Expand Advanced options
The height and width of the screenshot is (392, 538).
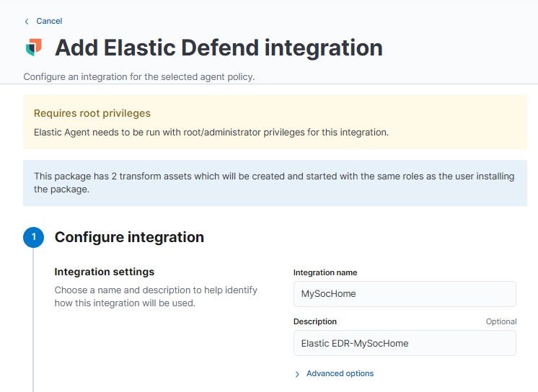tap(340, 373)
